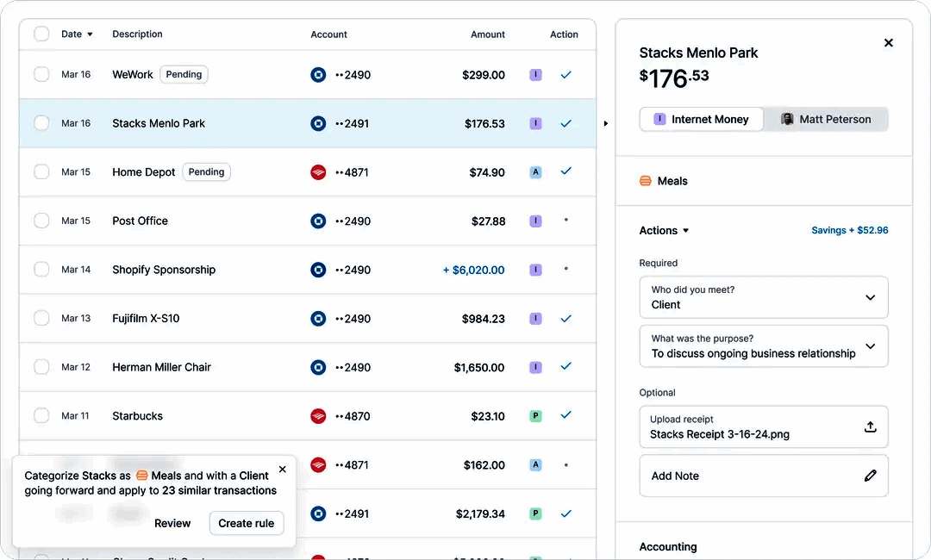Screen dimensions: 931x560
Task: Click the purple I badge on Post Office row
Action: (535, 221)
